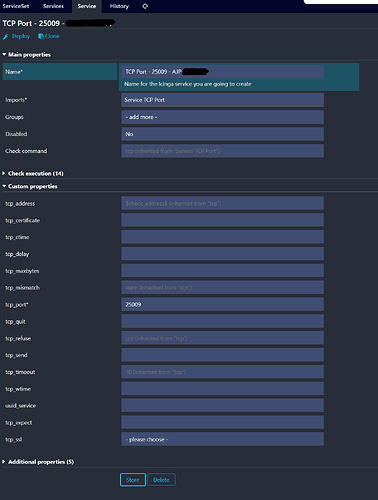Click the Deploy wrench icon
Image resolution: width=378 pixels, height=500 pixels.
pos(5,37)
